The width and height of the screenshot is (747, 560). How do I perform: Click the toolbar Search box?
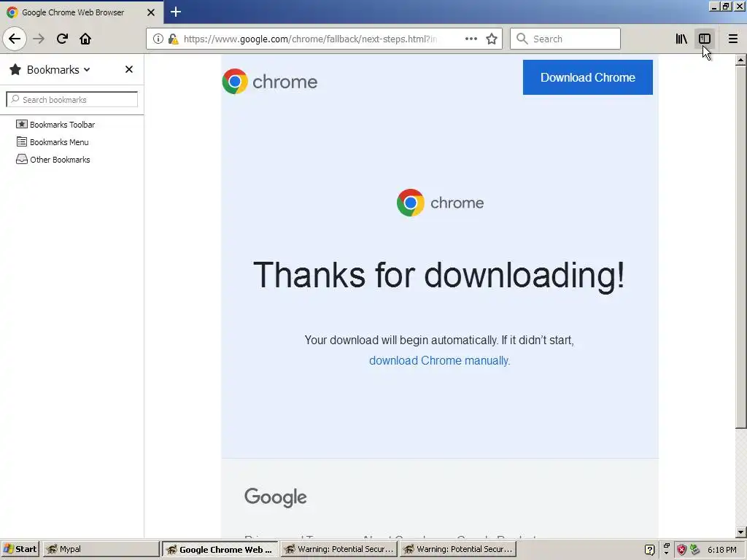coord(565,39)
